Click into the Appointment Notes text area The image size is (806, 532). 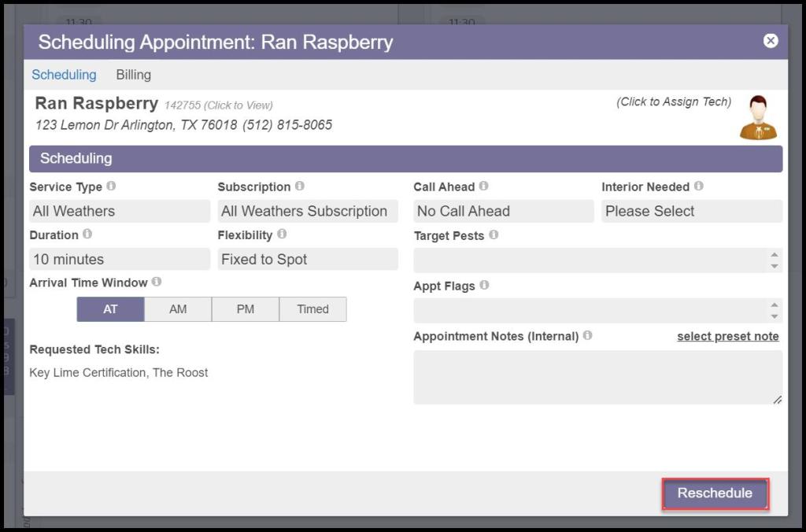click(x=597, y=378)
